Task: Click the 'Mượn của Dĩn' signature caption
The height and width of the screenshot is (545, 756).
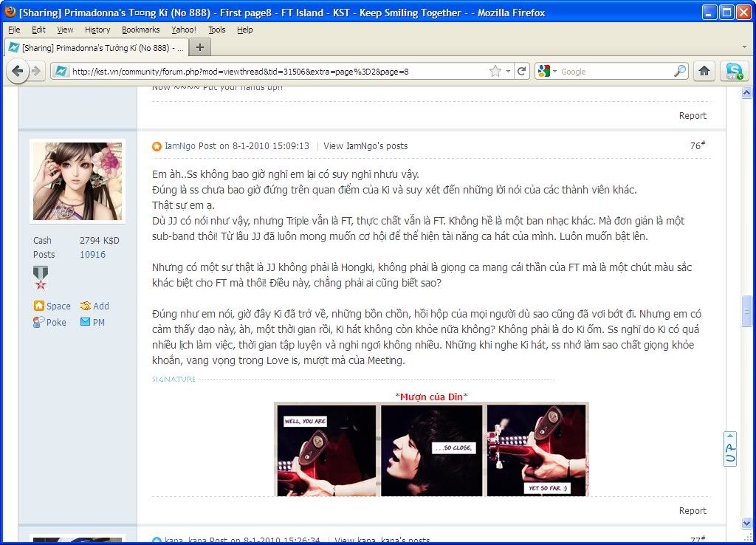Action: click(x=431, y=397)
